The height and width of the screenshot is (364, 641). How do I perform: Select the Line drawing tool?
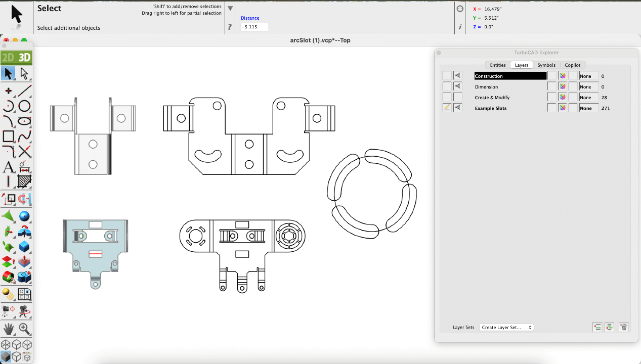pyautogui.click(x=24, y=91)
